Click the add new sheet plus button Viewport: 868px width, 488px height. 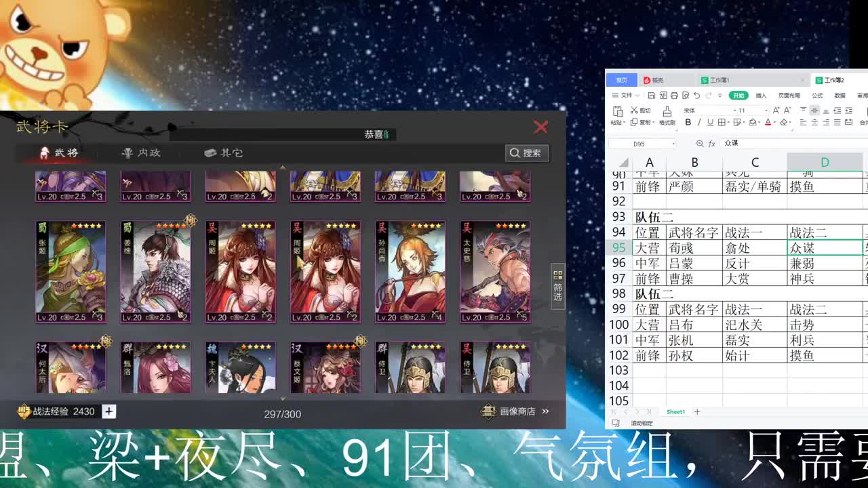pyautogui.click(x=696, y=411)
